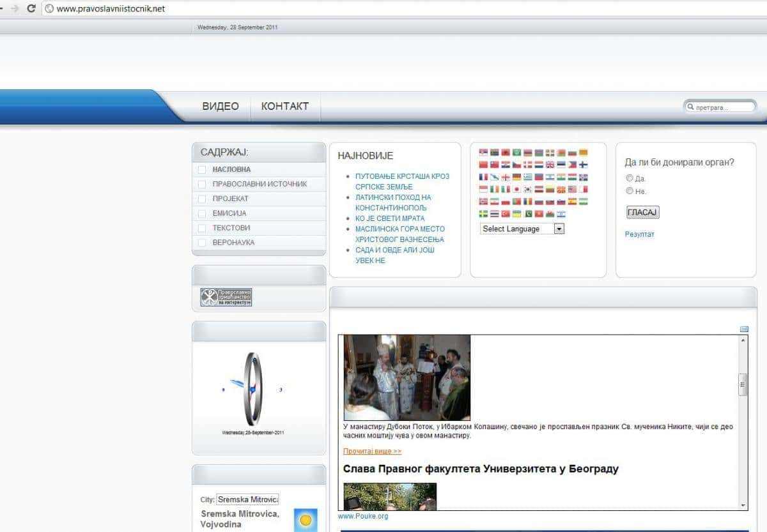Screen dimensions: 767x532
Task: Choose the Georgian flag
Action: pyautogui.click(x=506, y=177)
